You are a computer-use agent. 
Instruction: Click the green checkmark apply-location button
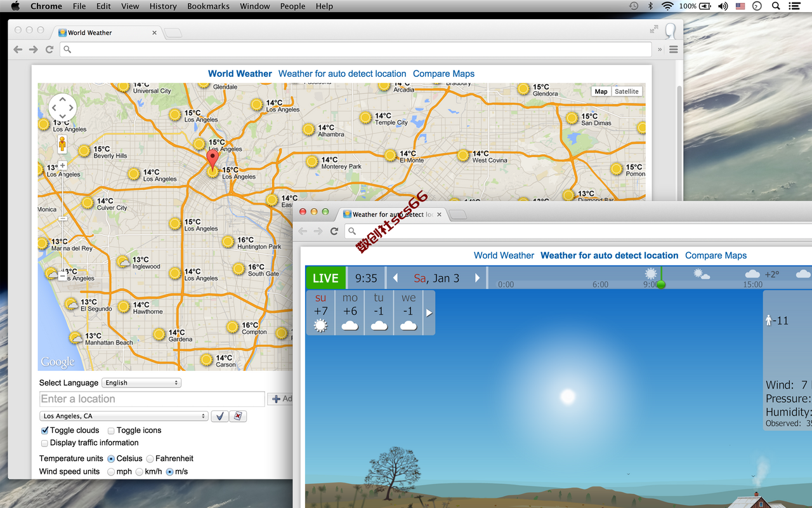[219, 416]
